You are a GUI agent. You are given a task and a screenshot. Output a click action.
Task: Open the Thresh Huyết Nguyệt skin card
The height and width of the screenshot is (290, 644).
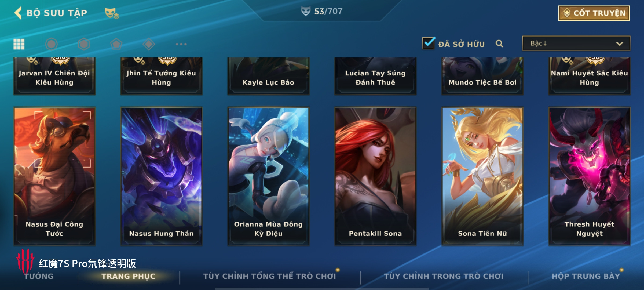point(589,176)
